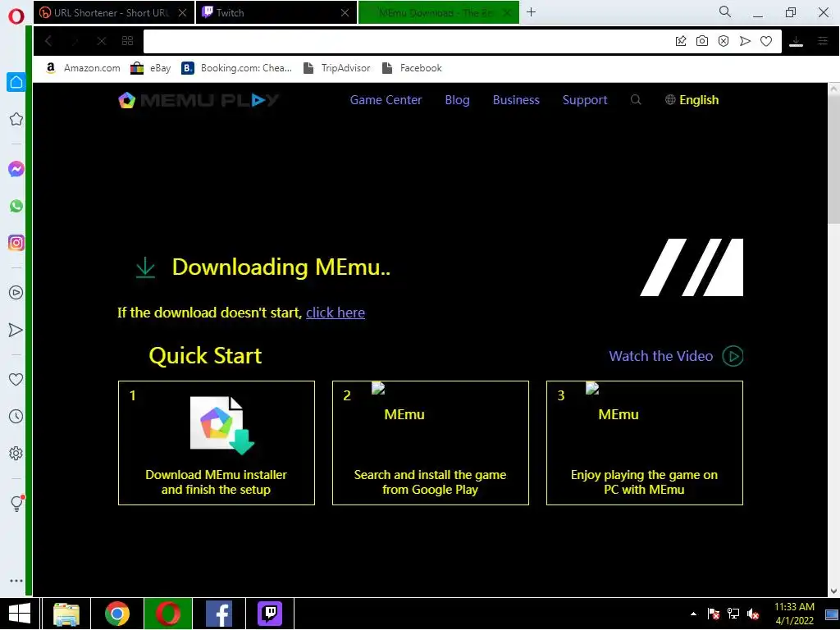
Task: Open Game Center menu
Action: [386, 99]
